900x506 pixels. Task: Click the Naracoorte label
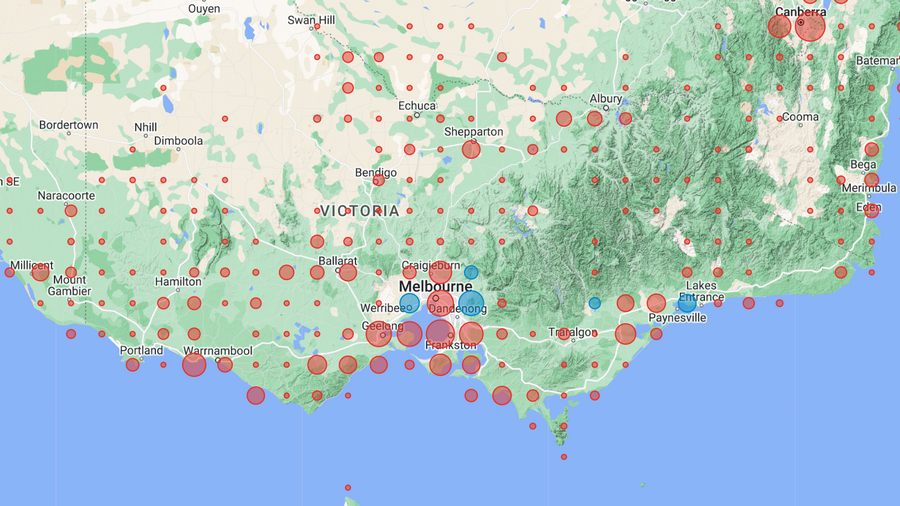coord(66,196)
